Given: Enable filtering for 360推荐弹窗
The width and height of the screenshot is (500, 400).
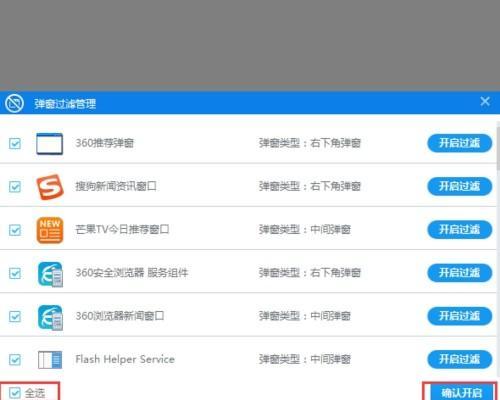Looking at the screenshot, I should tap(460, 143).
